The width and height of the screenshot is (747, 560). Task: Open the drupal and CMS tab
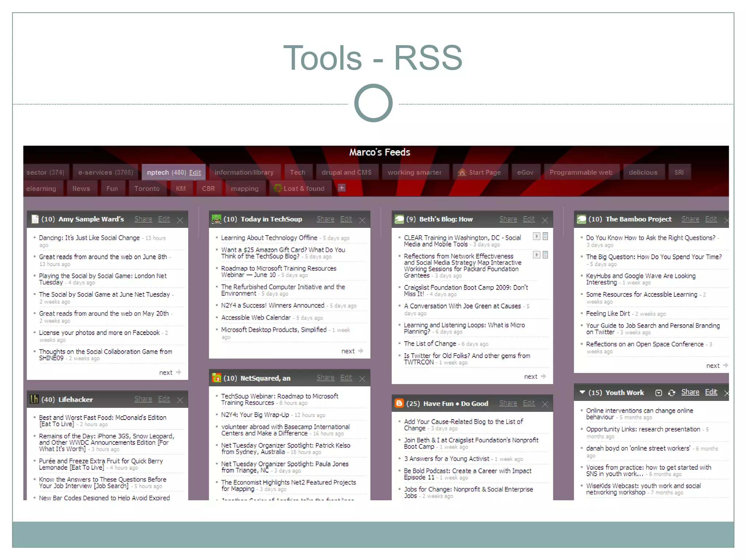[x=347, y=172]
